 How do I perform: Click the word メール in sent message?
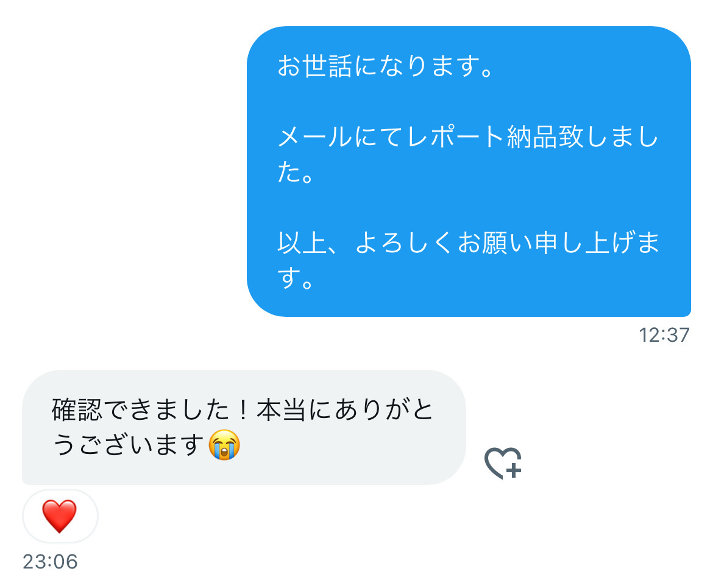click(x=315, y=137)
